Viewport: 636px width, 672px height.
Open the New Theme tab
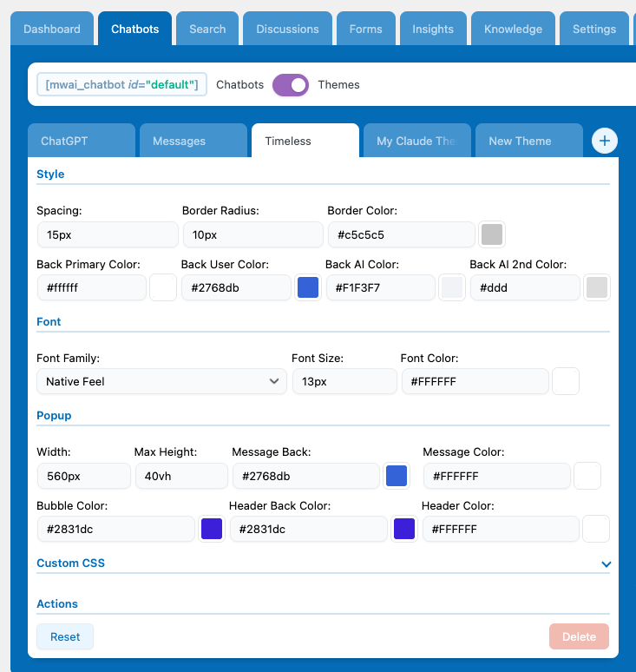[529, 141]
